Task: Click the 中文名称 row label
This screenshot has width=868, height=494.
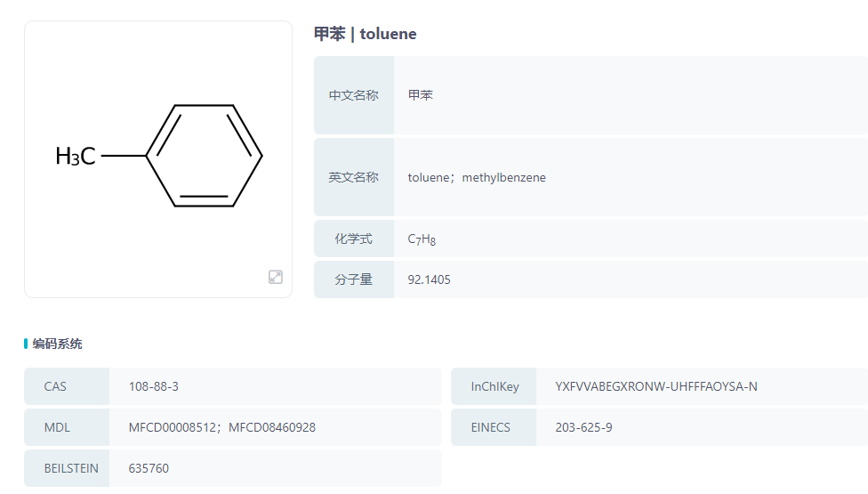Action: click(353, 95)
